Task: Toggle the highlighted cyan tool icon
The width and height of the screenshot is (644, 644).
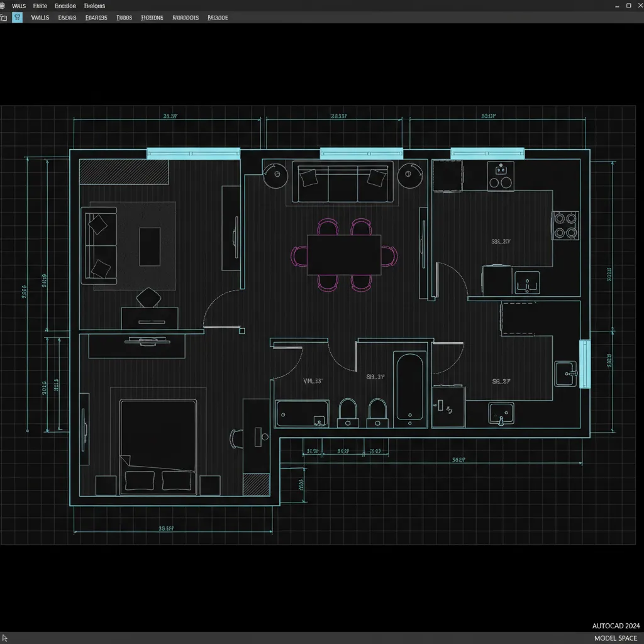Action: click(17, 17)
